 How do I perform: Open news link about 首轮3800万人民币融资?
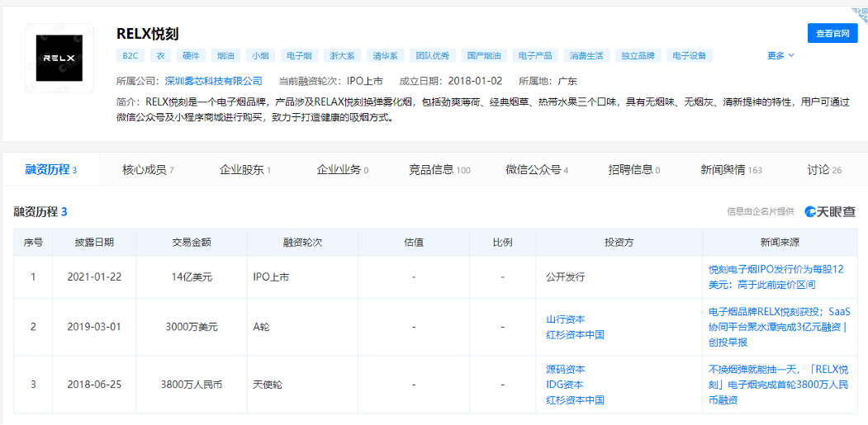[x=778, y=385]
